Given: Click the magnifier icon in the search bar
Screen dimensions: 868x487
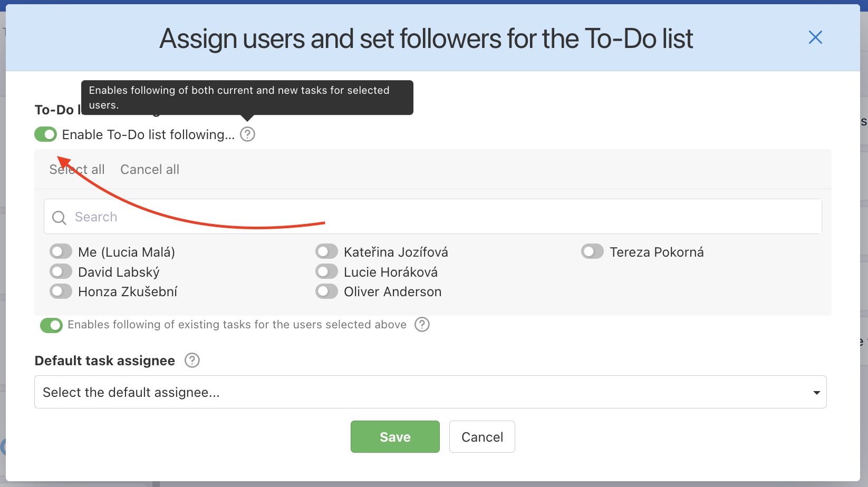Looking at the screenshot, I should pos(59,217).
